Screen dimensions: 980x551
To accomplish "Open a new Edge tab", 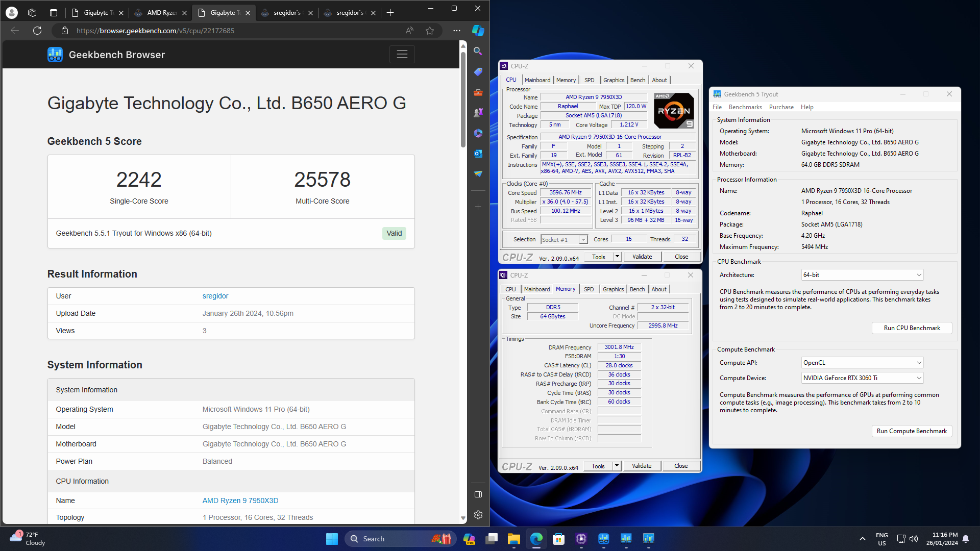I will (390, 13).
